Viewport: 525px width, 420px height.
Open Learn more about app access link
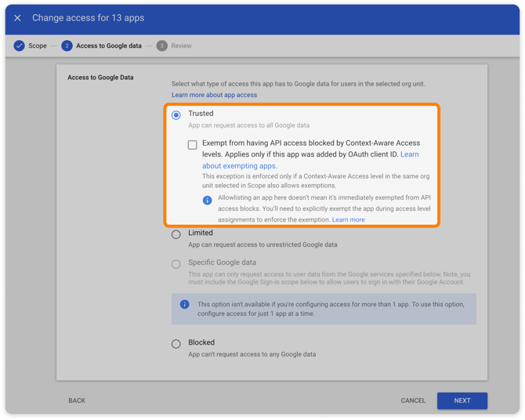(214, 95)
